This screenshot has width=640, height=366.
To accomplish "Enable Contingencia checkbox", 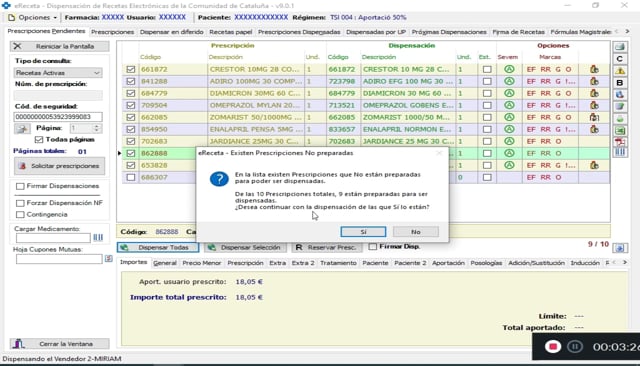I will click(20, 214).
